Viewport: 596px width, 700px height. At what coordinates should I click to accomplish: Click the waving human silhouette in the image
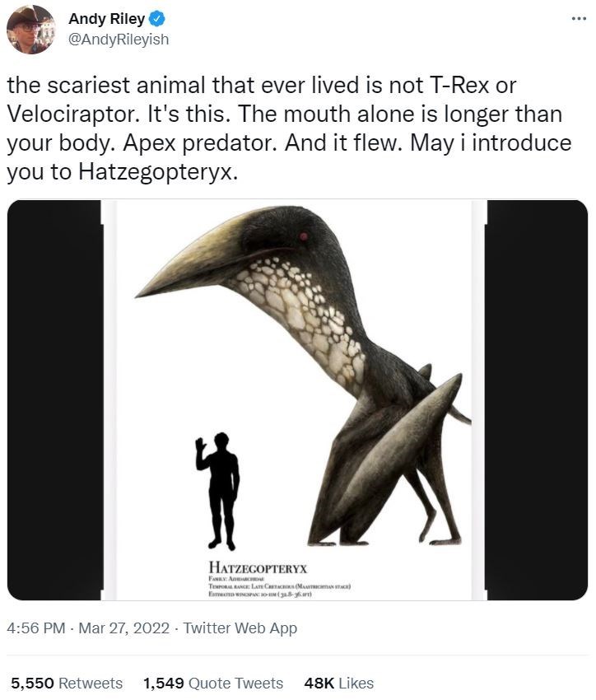click(219, 490)
